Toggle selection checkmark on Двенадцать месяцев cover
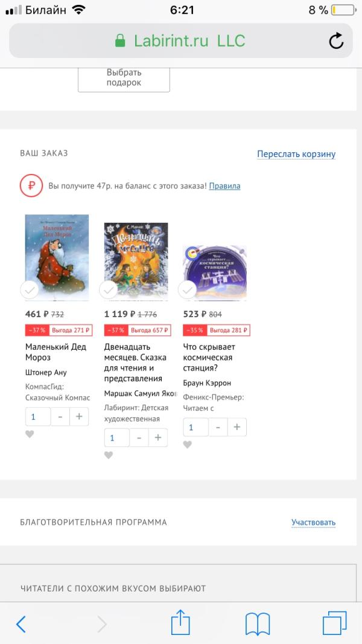 (109, 291)
